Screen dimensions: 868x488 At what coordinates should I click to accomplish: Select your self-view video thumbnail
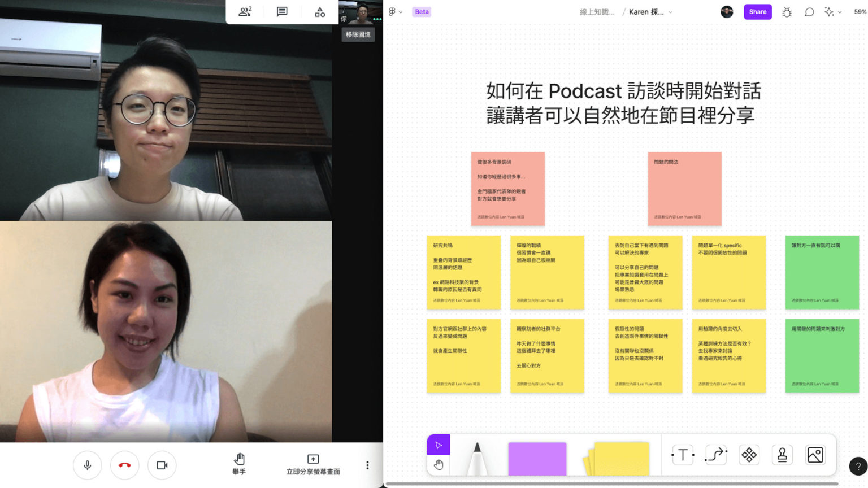click(x=361, y=12)
